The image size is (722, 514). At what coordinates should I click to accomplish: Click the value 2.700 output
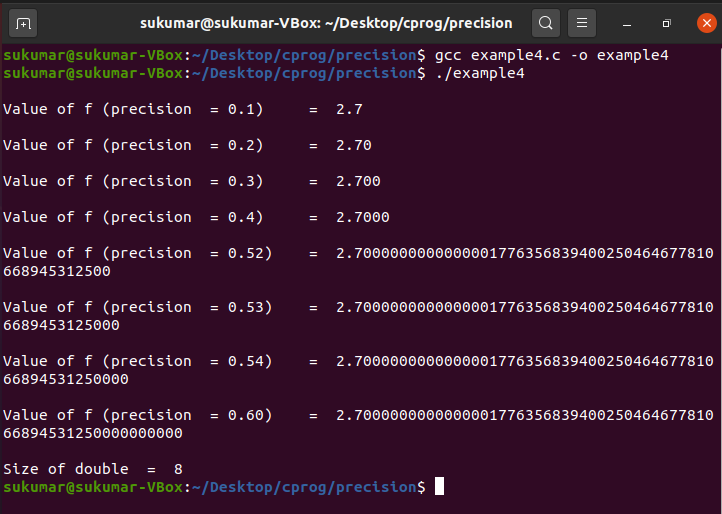point(358,181)
